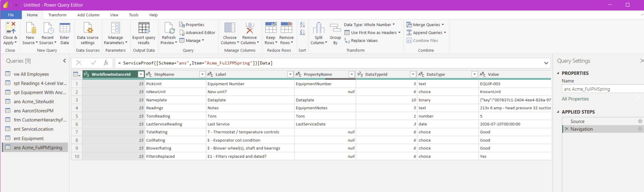Click Merge Queries
Image resolution: width=644 pixels, height=192 pixels.
pyautogui.click(x=425, y=25)
